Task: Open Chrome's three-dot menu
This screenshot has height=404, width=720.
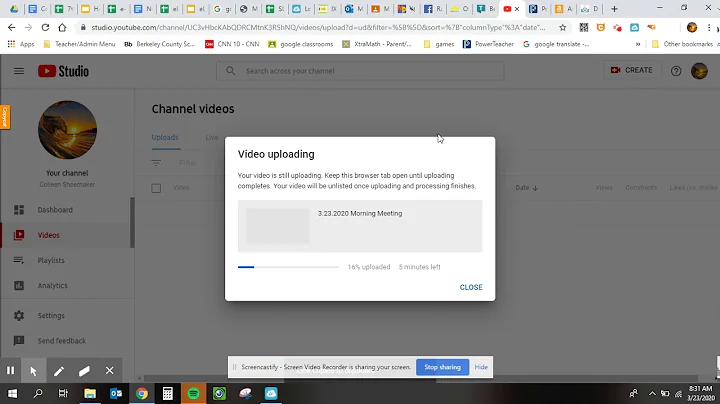Action: click(709, 28)
